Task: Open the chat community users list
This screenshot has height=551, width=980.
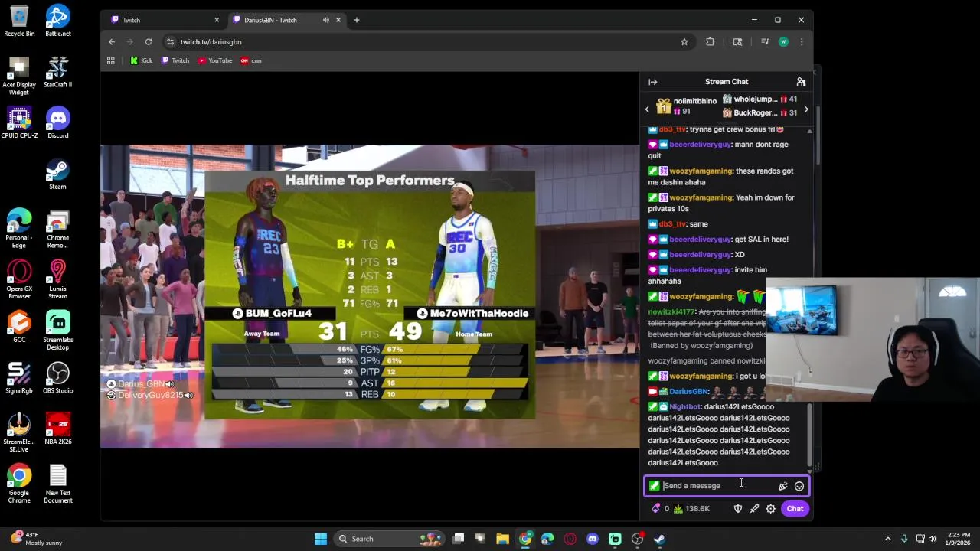Action: pos(801,82)
